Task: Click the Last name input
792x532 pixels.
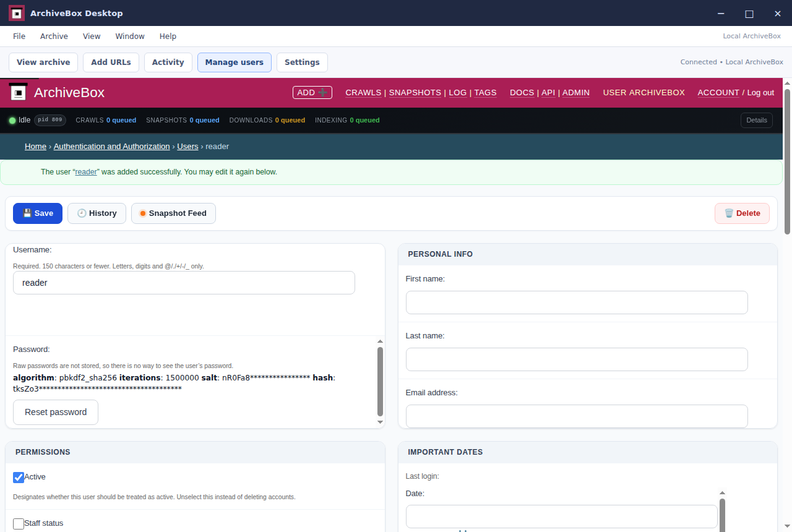Action: tap(577, 359)
